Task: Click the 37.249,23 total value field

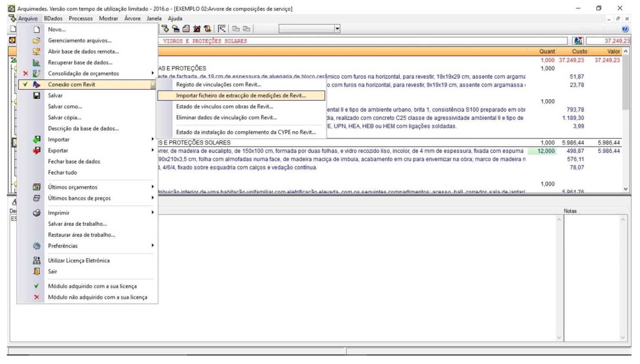Action: pos(608,41)
